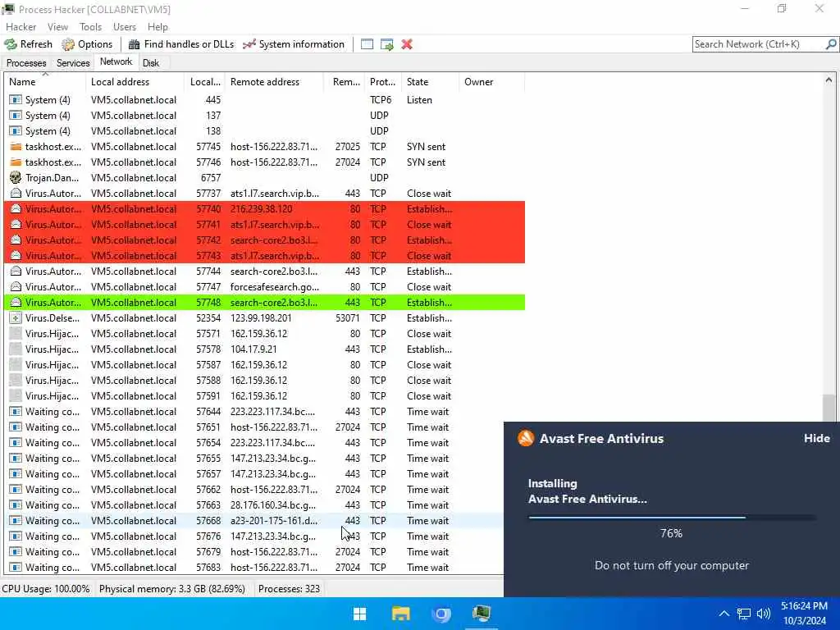Screen dimensions: 840x630
Task: Select the Listen state cell
Action: pos(419,100)
